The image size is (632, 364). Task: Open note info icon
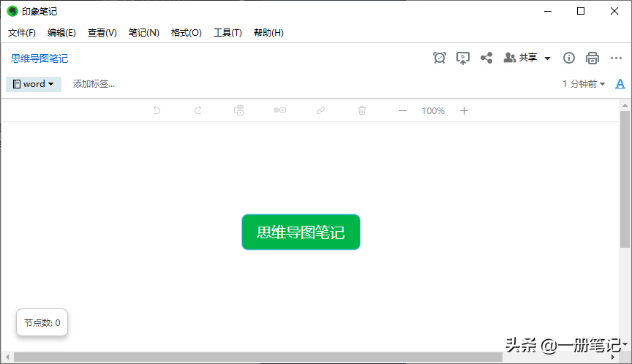coord(568,58)
